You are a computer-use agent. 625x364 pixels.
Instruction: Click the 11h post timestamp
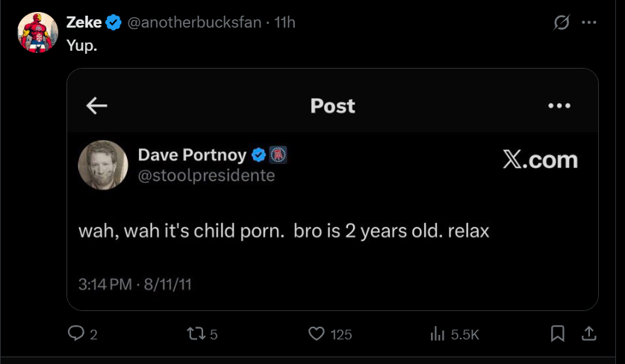point(285,22)
